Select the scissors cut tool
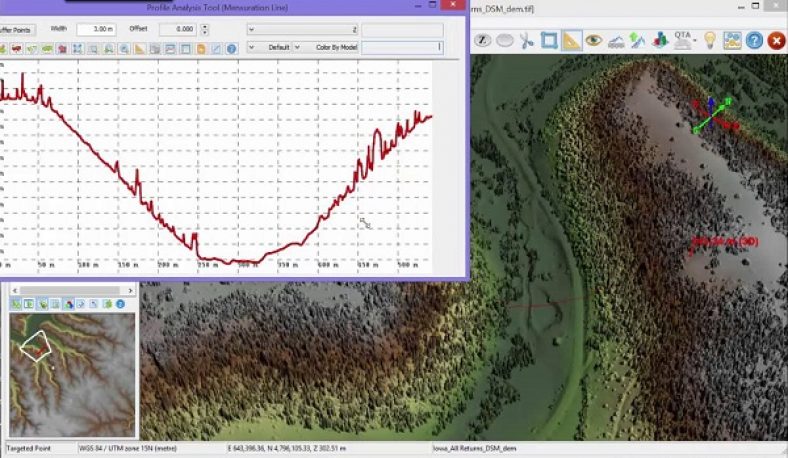Image resolution: width=788 pixels, height=458 pixels. click(527, 40)
